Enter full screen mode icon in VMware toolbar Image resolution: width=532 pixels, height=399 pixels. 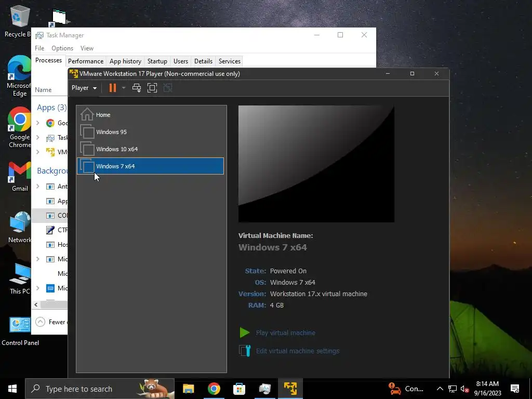[x=152, y=88]
